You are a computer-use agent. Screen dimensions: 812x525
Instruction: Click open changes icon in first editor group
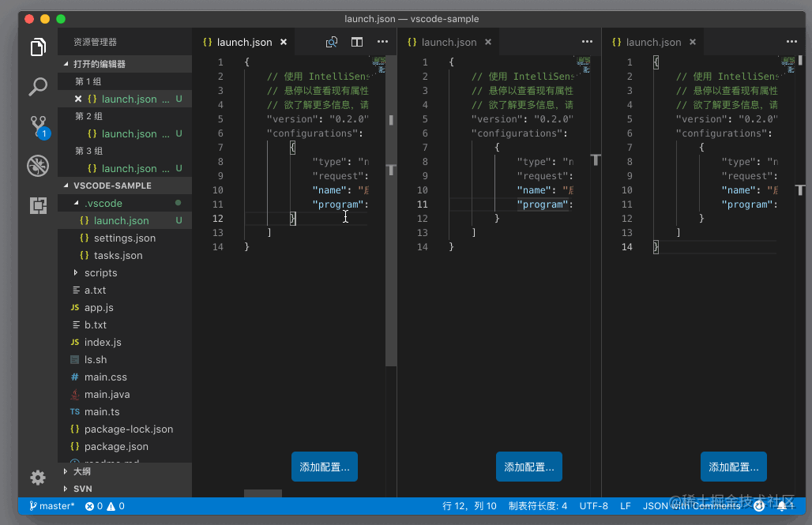(x=332, y=42)
